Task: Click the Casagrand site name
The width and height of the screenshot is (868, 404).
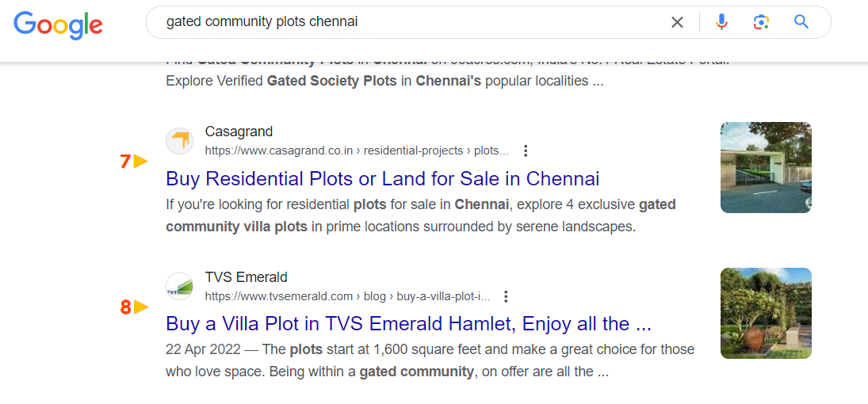Action: tap(239, 131)
